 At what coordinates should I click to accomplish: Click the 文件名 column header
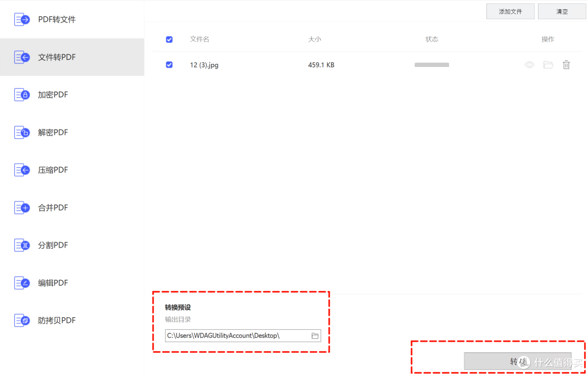coord(199,39)
